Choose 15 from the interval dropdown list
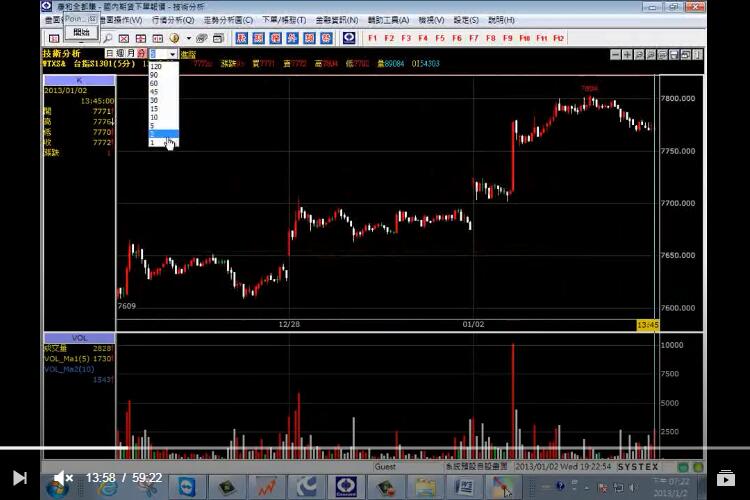The height and width of the screenshot is (500, 750). pyautogui.click(x=154, y=109)
